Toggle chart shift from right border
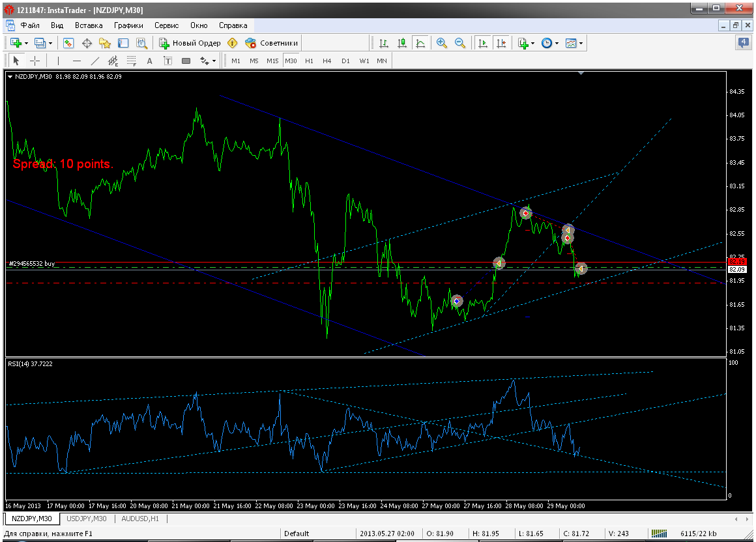Viewport: 756px width, 542px height. (x=501, y=44)
